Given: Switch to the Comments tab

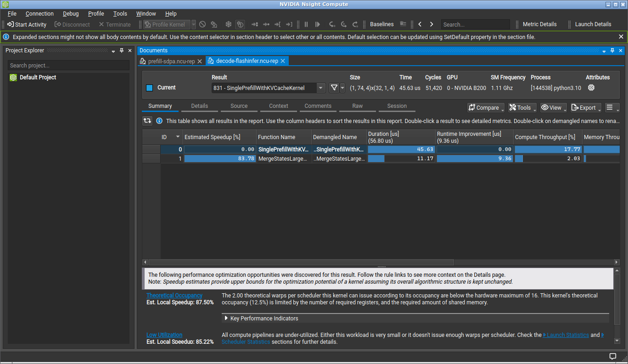Looking at the screenshot, I should [318, 106].
